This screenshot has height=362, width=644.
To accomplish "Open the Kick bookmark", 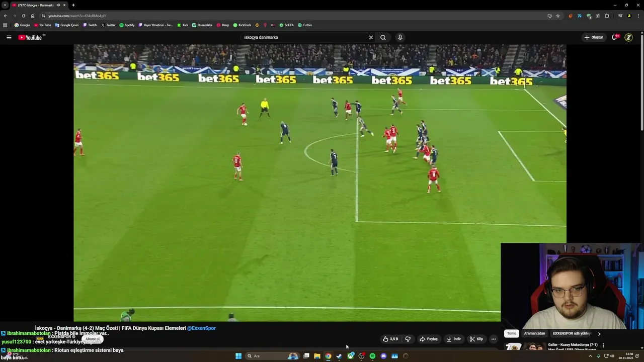I will [183, 25].
